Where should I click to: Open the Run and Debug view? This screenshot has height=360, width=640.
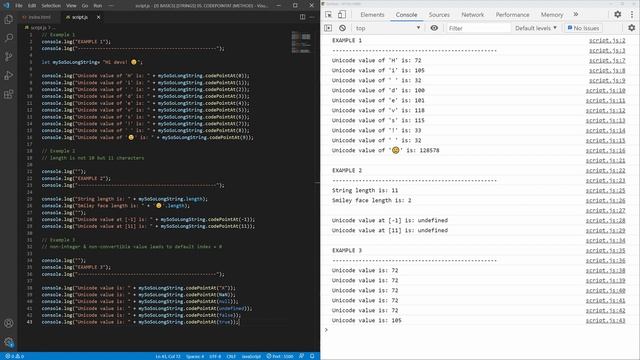click(9, 76)
